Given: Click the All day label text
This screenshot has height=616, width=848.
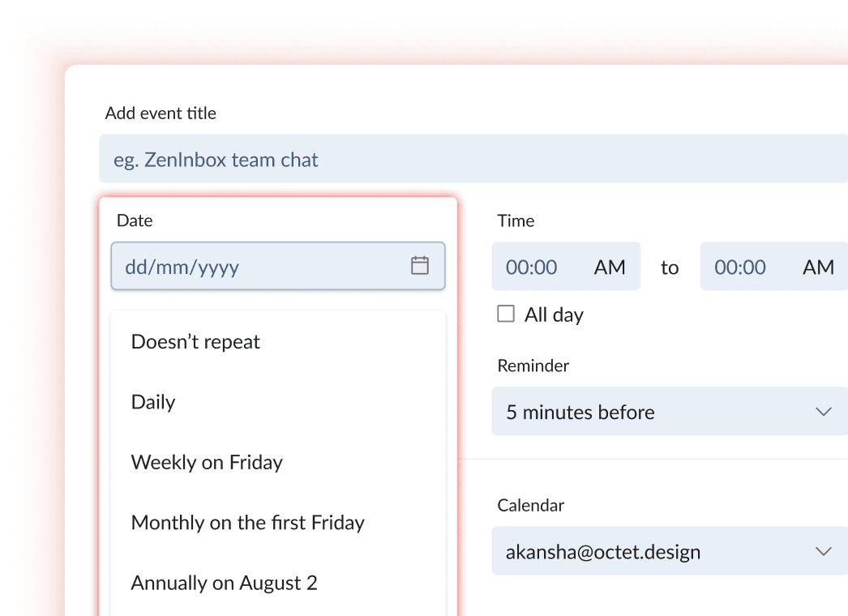Looking at the screenshot, I should tap(554, 314).
